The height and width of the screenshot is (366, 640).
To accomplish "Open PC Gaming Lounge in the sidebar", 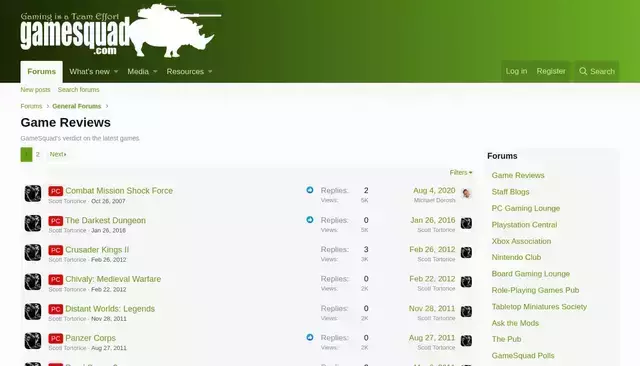I will [x=525, y=208].
